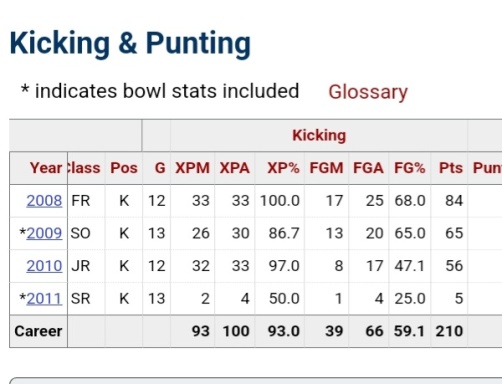Sort table by Year column header
Screen dimensions: 502x384
[46, 168]
